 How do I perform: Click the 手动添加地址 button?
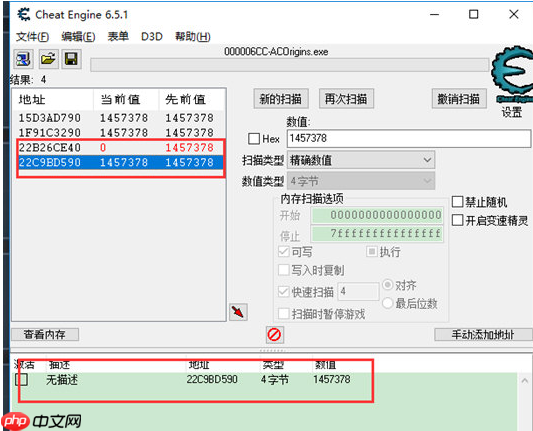coord(483,334)
